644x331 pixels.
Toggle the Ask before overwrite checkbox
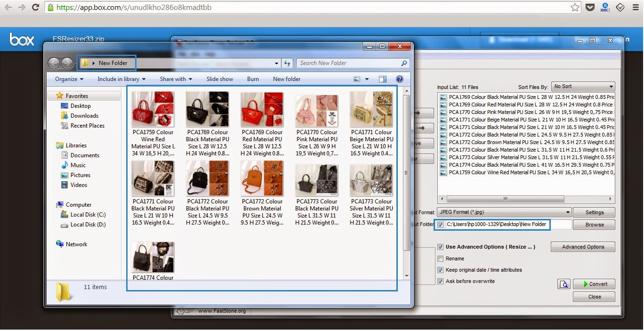[441, 281]
